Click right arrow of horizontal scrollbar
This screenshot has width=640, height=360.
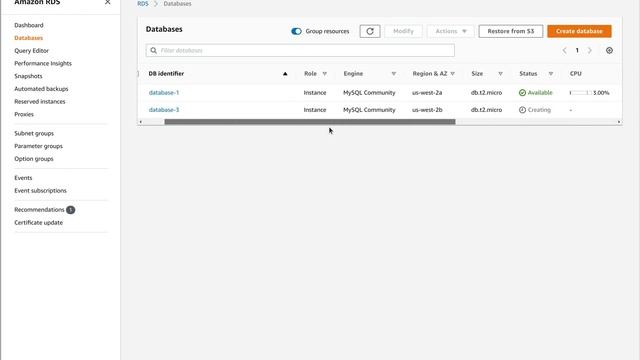pos(619,122)
